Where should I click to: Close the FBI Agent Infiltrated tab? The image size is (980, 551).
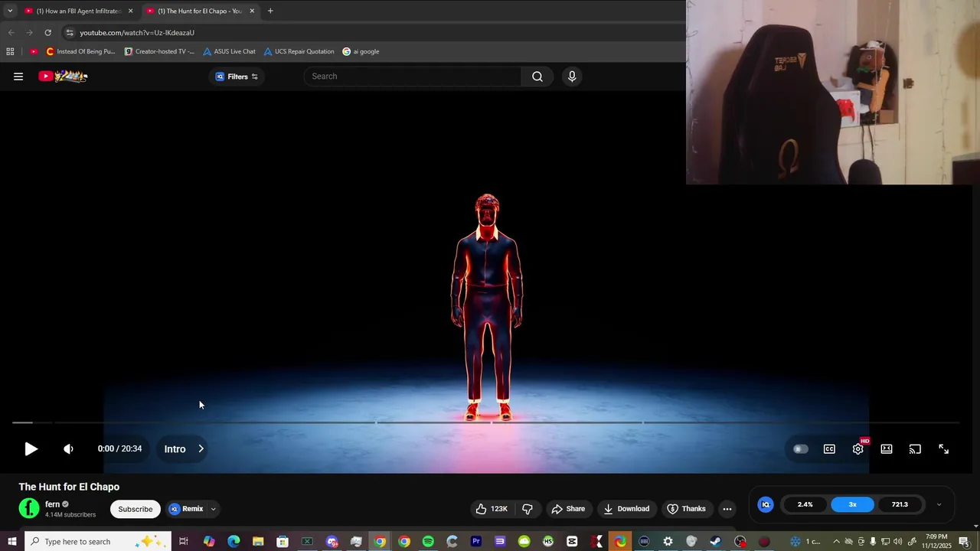coord(130,11)
